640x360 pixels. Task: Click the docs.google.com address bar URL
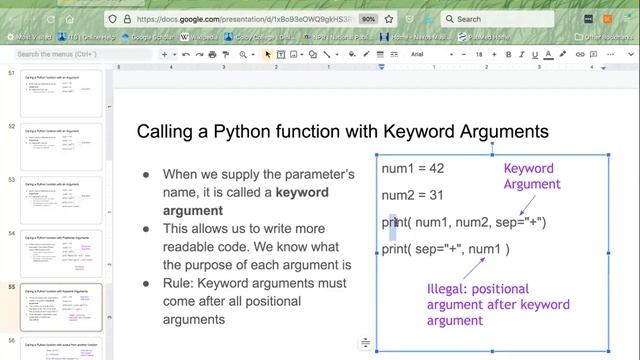[244, 19]
